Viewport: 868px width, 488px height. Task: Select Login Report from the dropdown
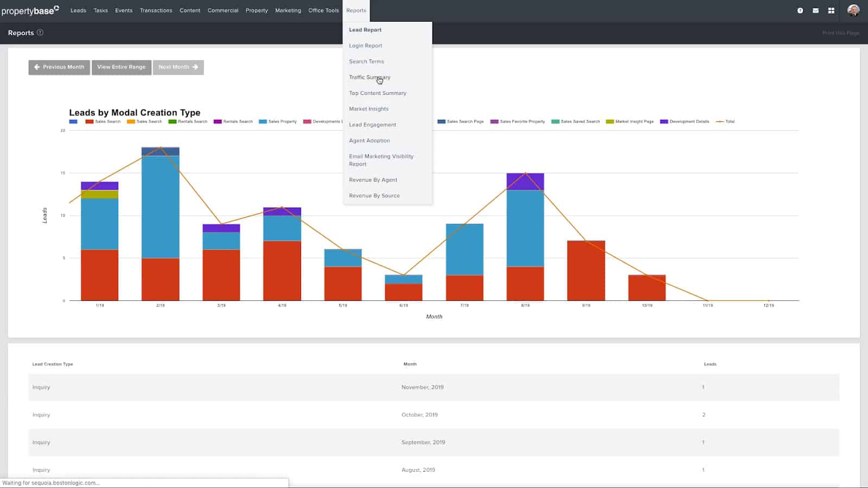366,46
